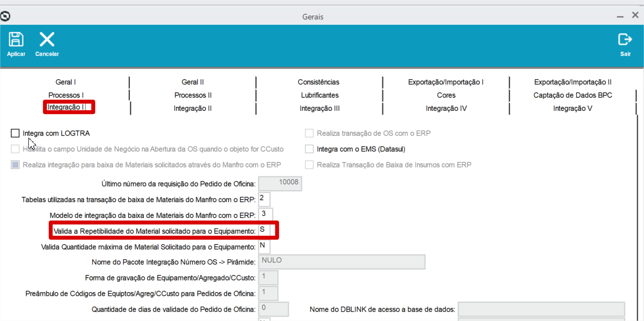Select the Integração V tab
This screenshot has height=321, width=644.
pyautogui.click(x=573, y=108)
